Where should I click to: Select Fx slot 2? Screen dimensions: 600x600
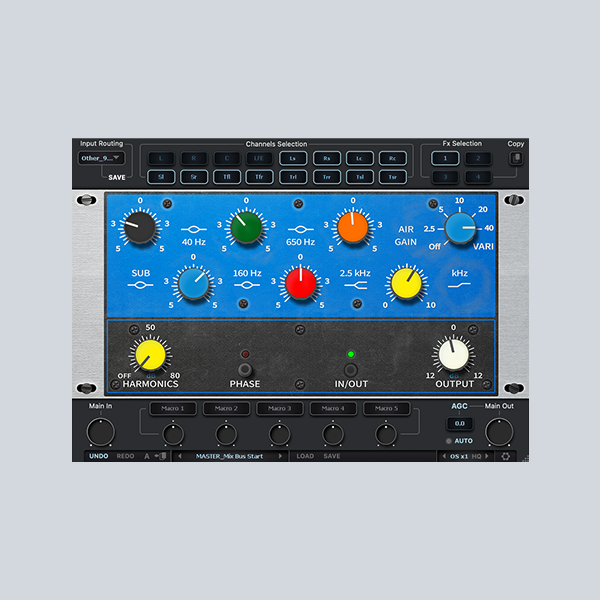478,158
